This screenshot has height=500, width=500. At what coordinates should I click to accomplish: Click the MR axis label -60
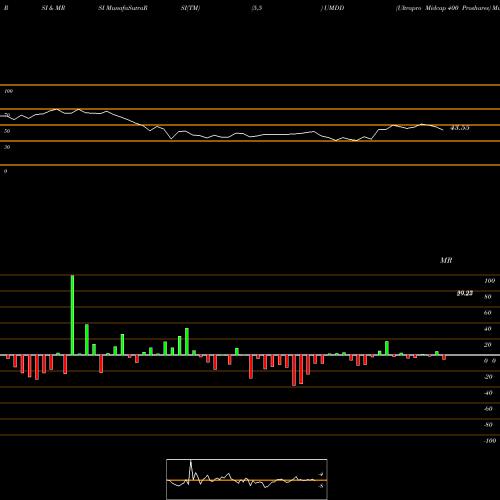point(488,409)
